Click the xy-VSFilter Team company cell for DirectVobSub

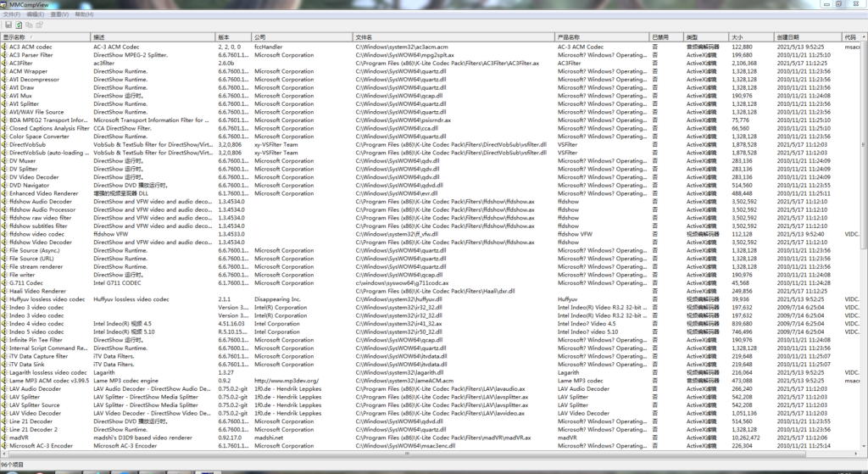[275, 144]
